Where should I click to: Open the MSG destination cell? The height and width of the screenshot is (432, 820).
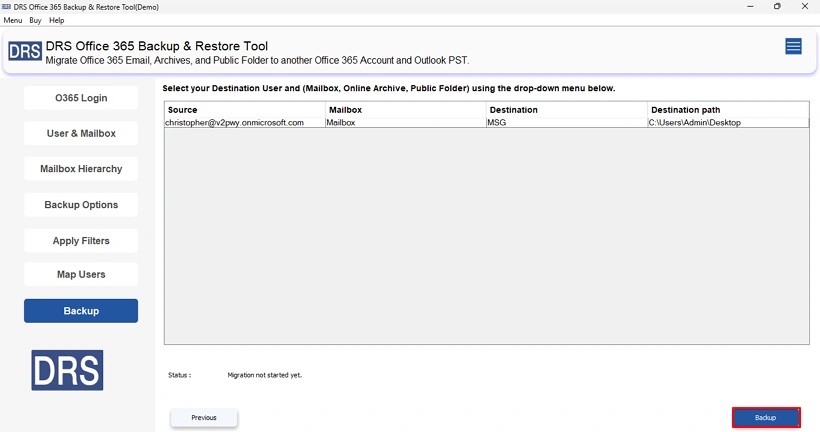click(x=566, y=122)
